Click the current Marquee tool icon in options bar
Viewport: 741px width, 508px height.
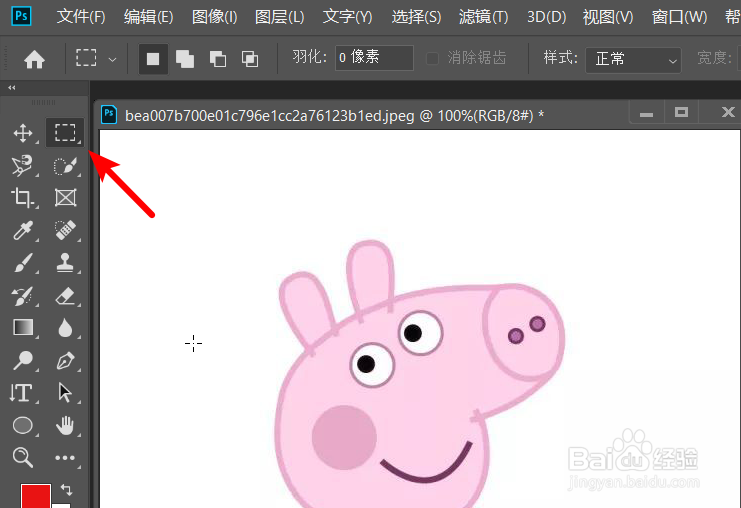86,58
